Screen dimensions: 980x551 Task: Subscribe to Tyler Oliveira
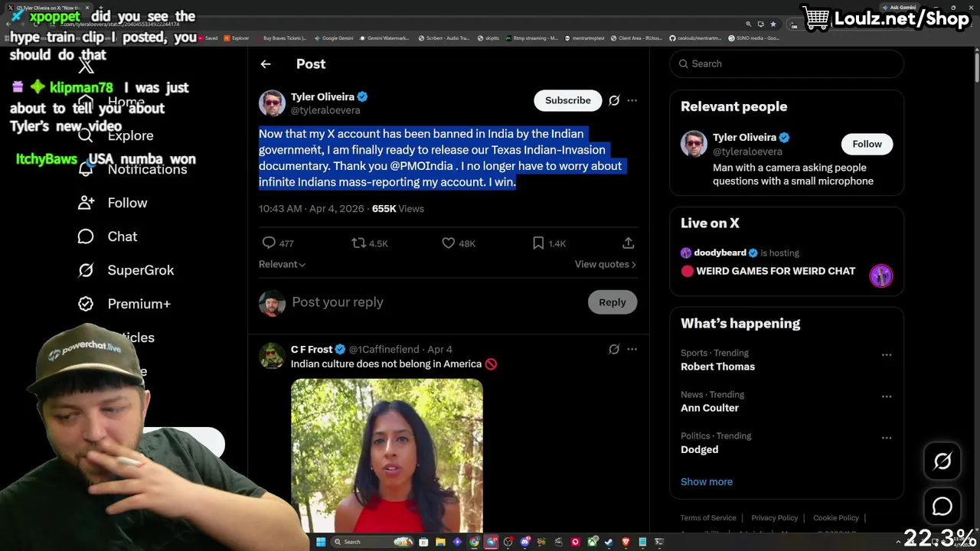(x=567, y=100)
